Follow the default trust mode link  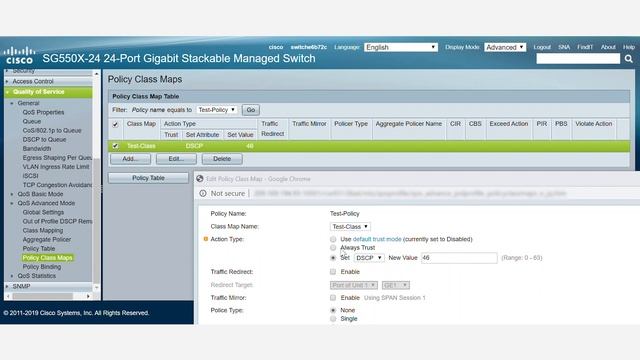(377, 239)
